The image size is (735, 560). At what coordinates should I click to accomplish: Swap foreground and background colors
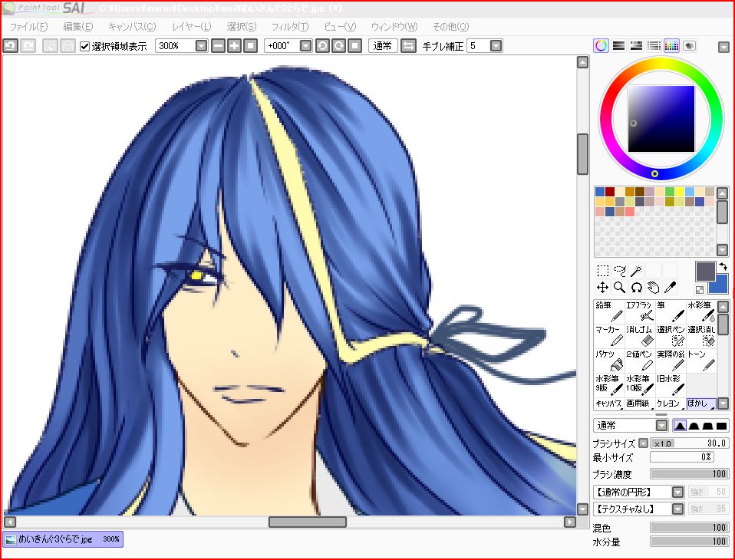723,266
